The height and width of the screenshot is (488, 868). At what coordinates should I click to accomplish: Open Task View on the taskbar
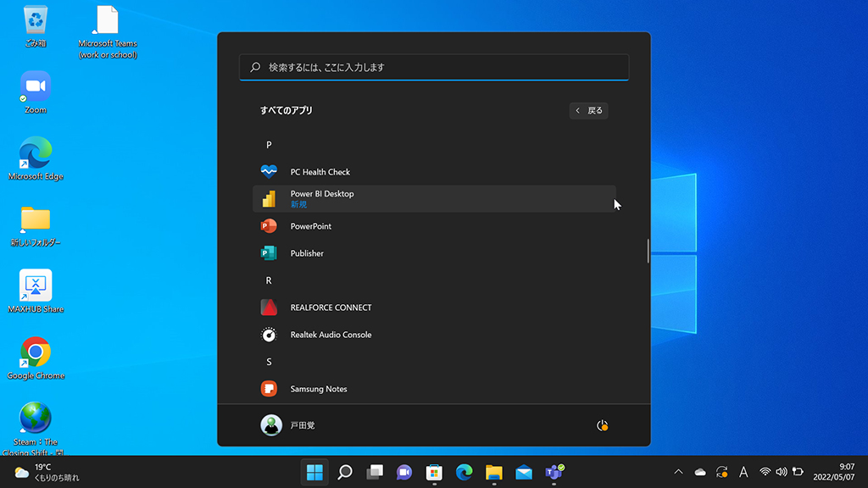pos(375,472)
